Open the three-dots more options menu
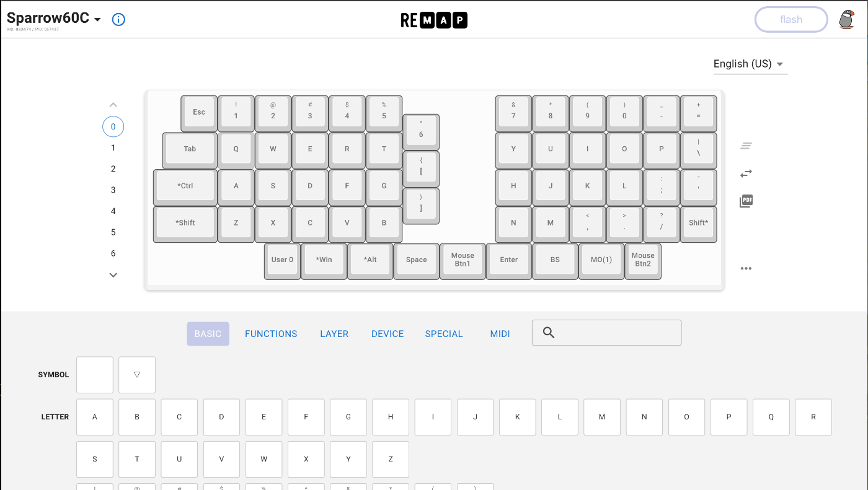 point(746,268)
